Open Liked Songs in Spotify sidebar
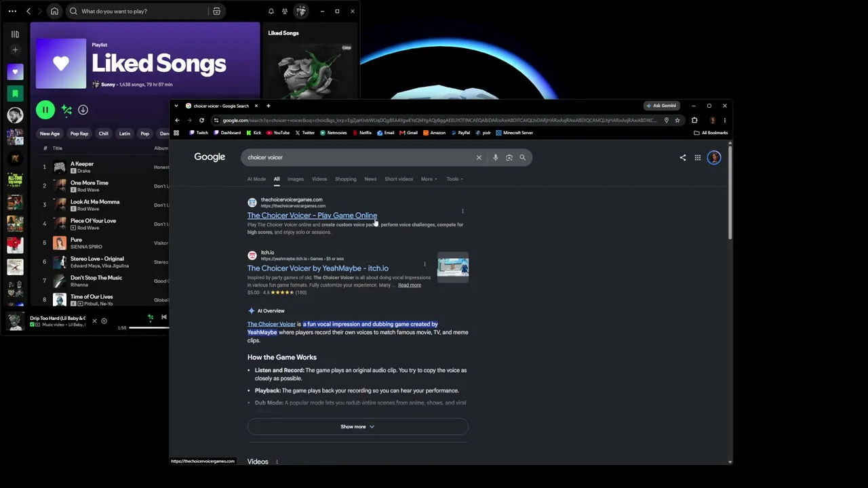 click(x=15, y=71)
